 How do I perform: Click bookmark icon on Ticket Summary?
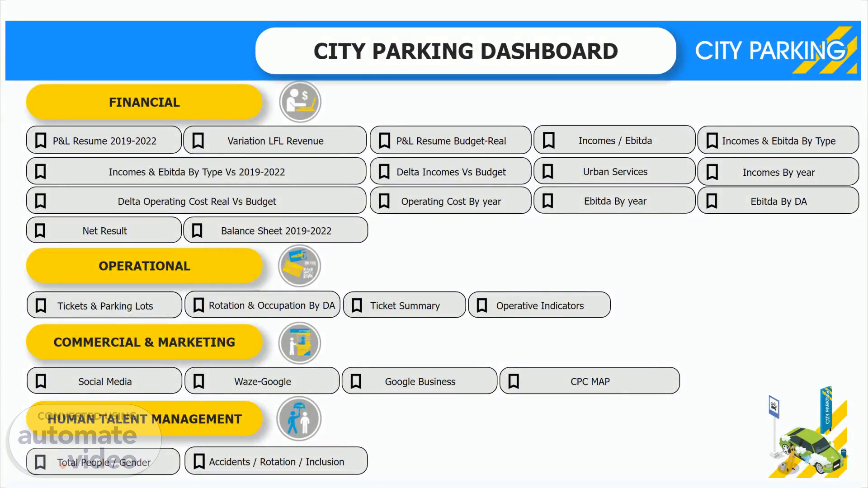[x=357, y=305]
